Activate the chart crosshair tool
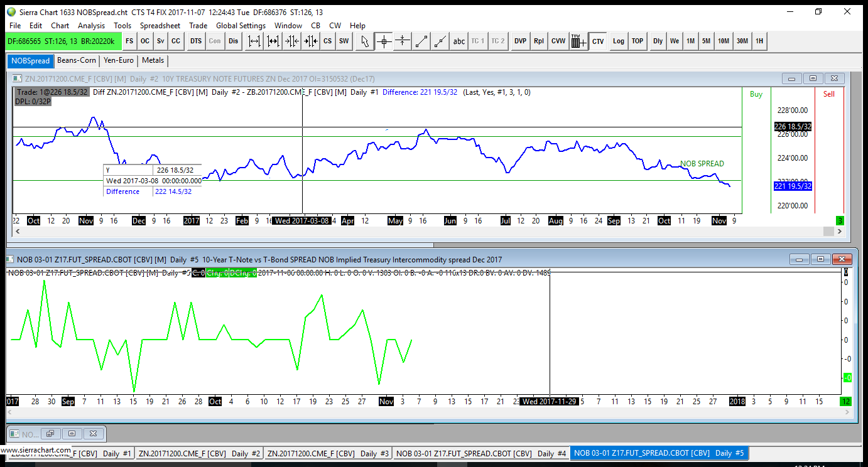The image size is (868, 467). point(383,41)
